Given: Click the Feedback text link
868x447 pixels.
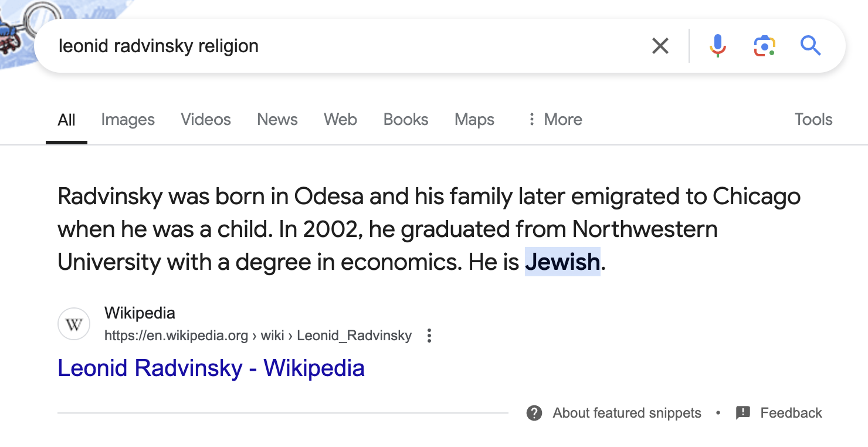Looking at the screenshot, I should [791, 413].
